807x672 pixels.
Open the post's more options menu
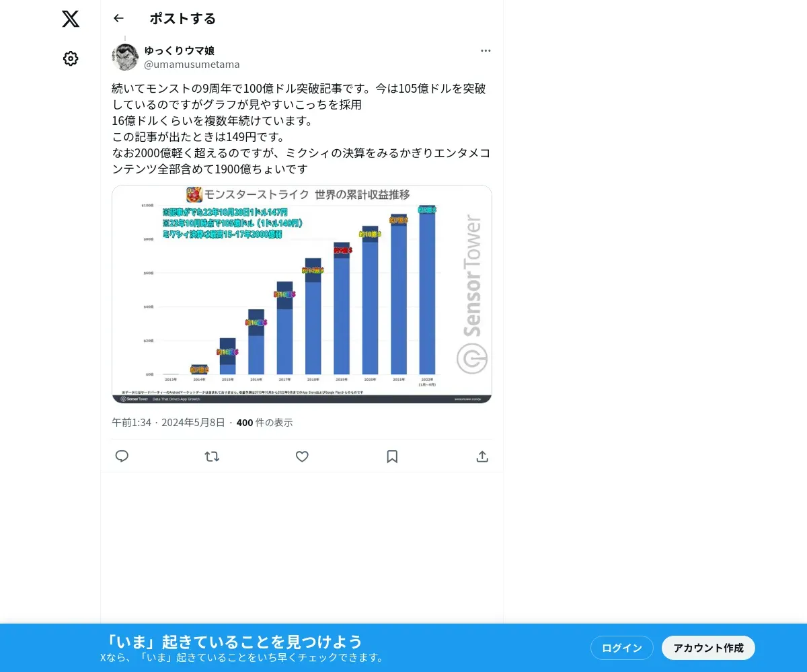click(486, 50)
